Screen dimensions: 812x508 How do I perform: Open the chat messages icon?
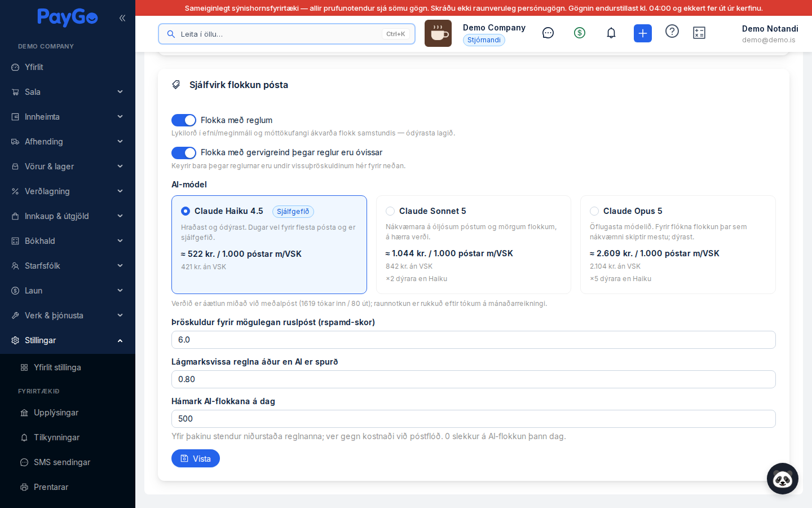point(548,33)
